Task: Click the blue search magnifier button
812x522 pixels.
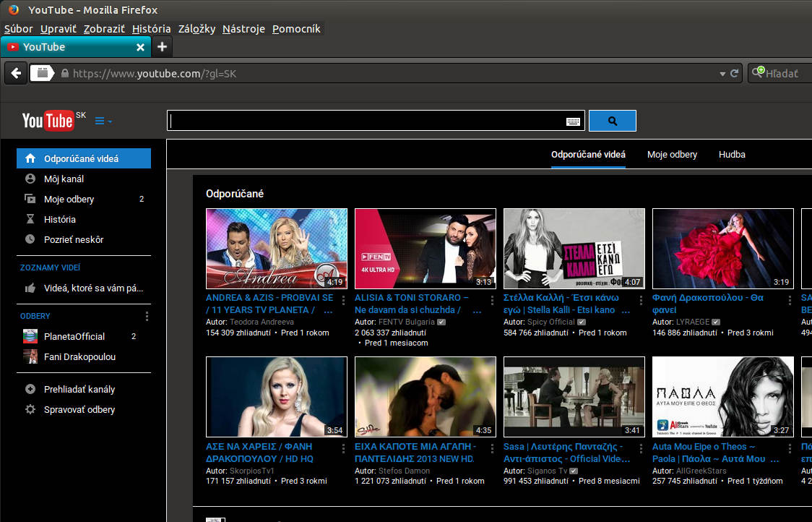Action: click(x=613, y=121)
